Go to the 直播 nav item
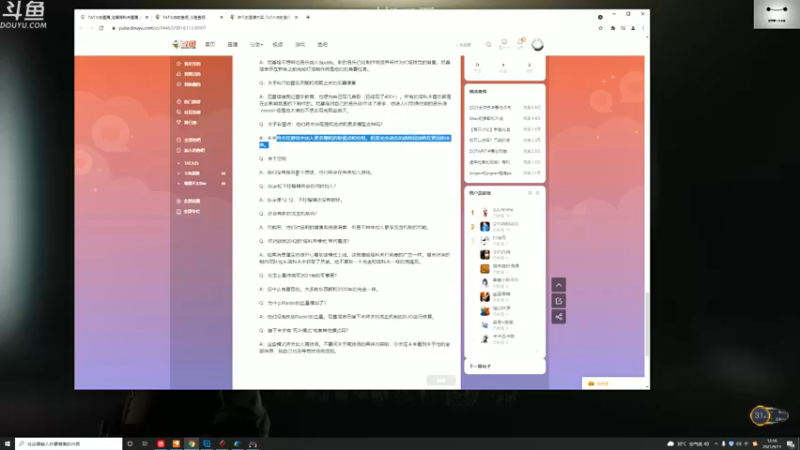800x450 pixels. [x=233, y=44]
